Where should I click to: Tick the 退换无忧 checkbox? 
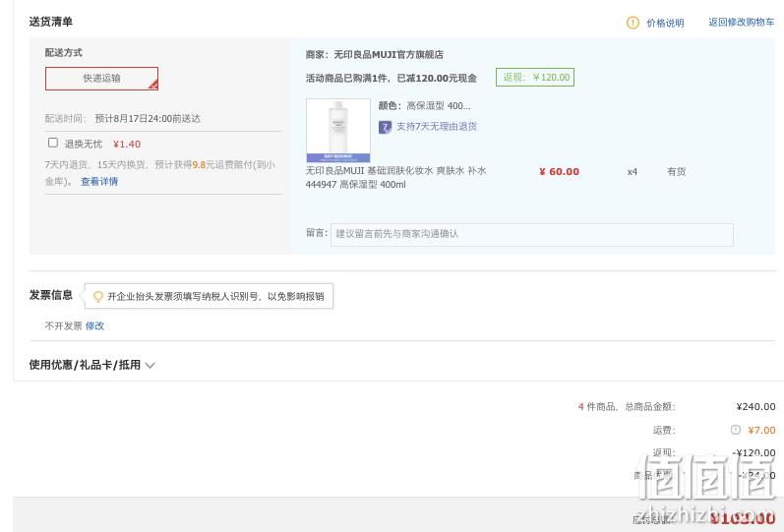click(x=52, y=143)
